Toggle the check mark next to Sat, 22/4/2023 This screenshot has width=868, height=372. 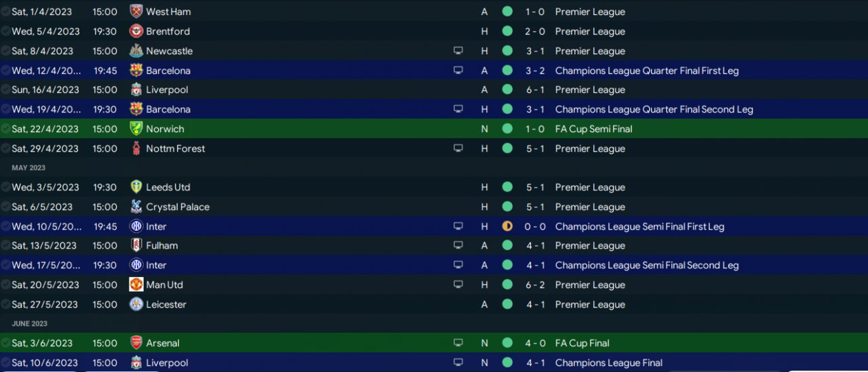pyautogui.click(x=5, y=129)
